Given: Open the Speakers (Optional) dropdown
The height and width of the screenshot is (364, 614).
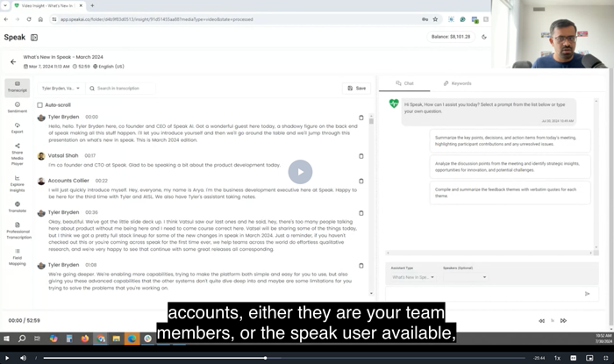Looking at the screenshot, I should [465, 277].
